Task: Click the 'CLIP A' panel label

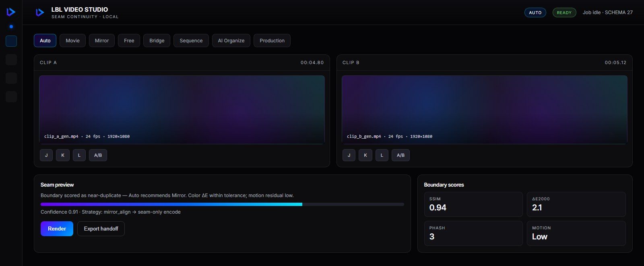Action: tap(48, 62)
